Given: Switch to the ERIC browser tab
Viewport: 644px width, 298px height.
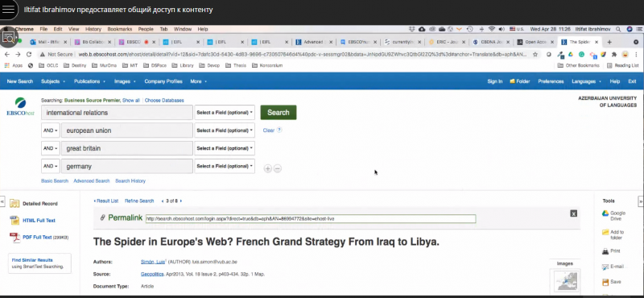Looking at the screenshot, I should 447,42.
